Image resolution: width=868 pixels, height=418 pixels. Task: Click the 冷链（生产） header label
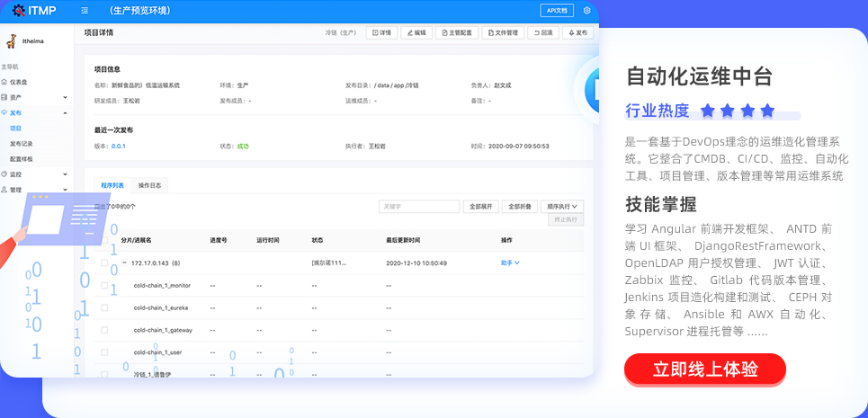pyautogui.click(x=341, y=32)
